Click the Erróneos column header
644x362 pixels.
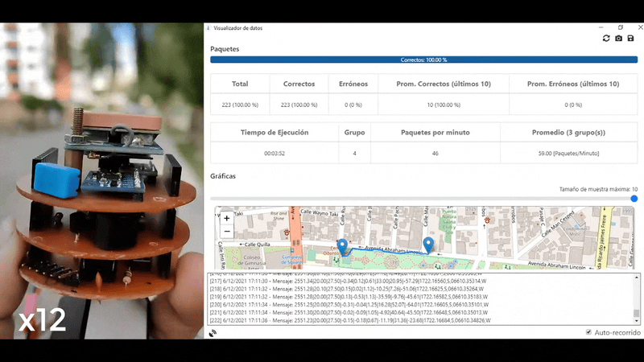pos(353,84)
